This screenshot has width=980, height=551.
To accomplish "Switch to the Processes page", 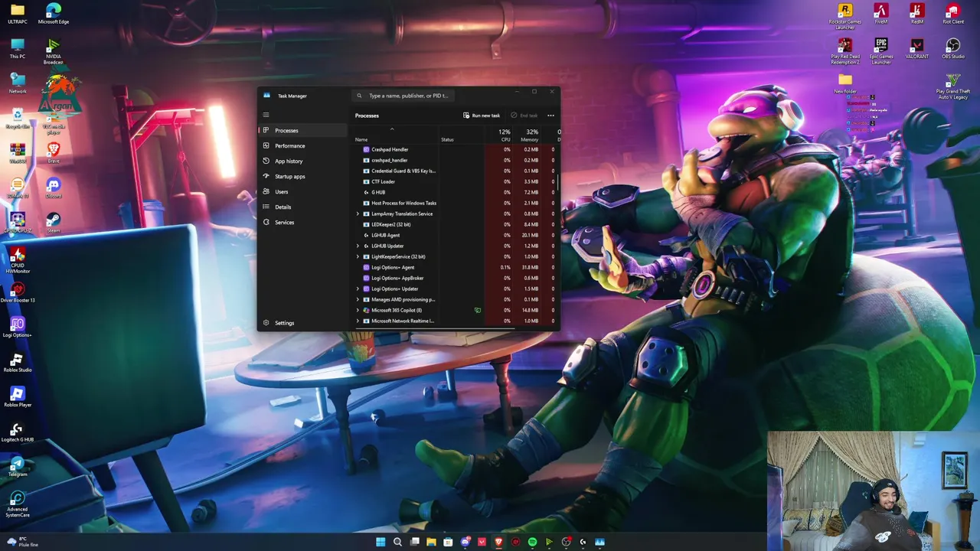I will pos(304,130).
